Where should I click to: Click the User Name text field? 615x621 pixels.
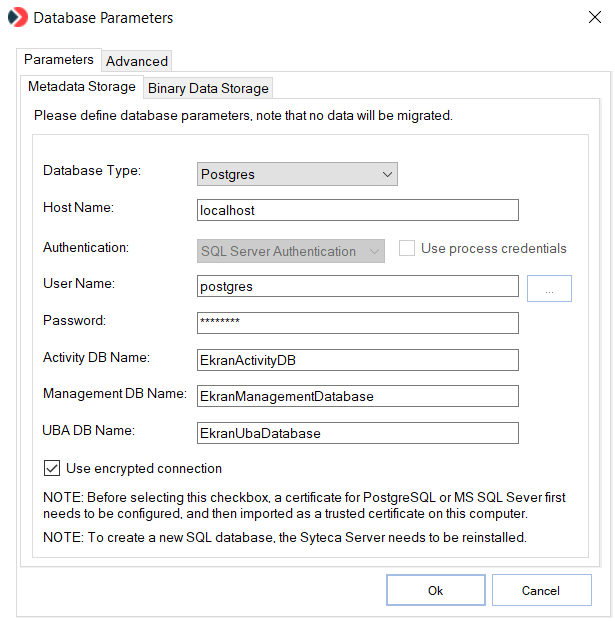[x=358, y=287]
